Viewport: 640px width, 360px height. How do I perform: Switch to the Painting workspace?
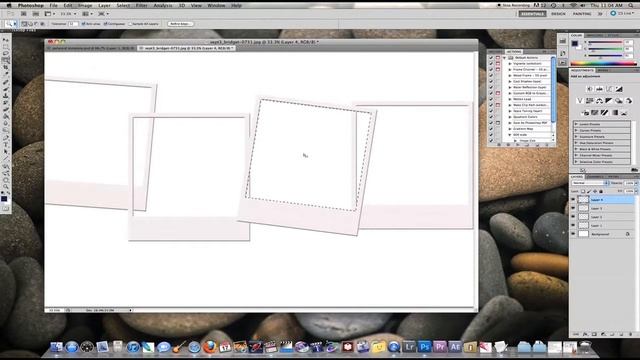pyautogui.click(x=582, y=14)
